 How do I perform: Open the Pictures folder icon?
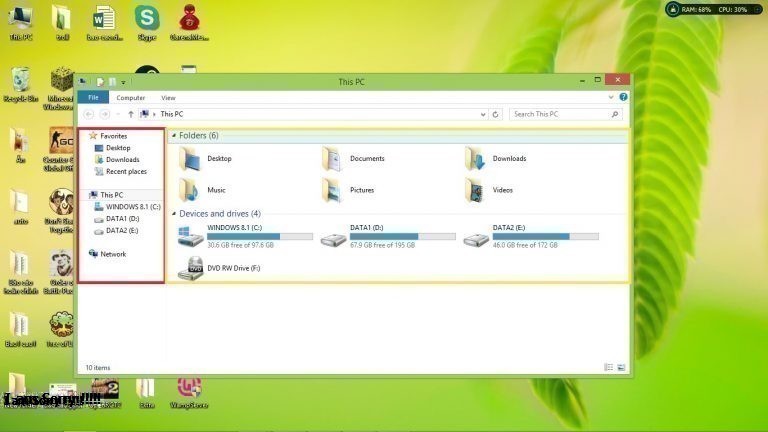[x=333, y=190]
